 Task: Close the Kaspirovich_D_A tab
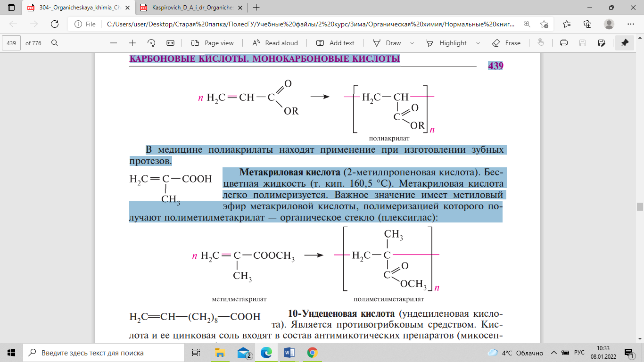pos(239,8)
